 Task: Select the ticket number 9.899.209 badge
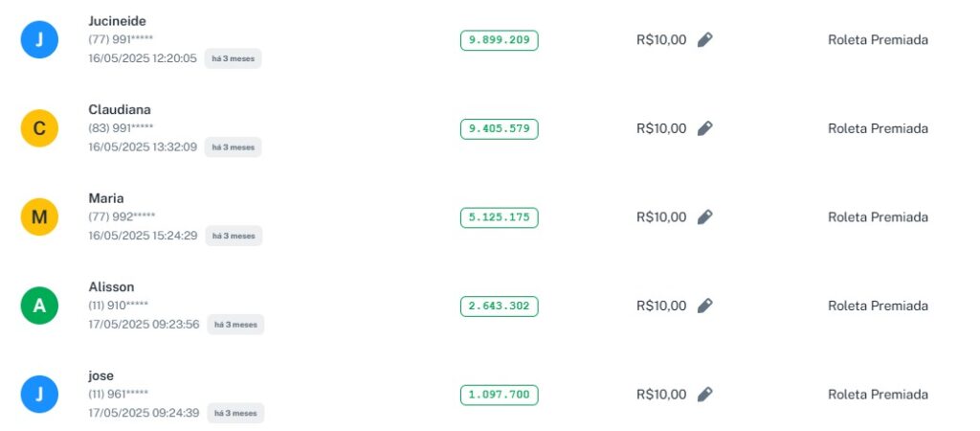coord(499,40)
